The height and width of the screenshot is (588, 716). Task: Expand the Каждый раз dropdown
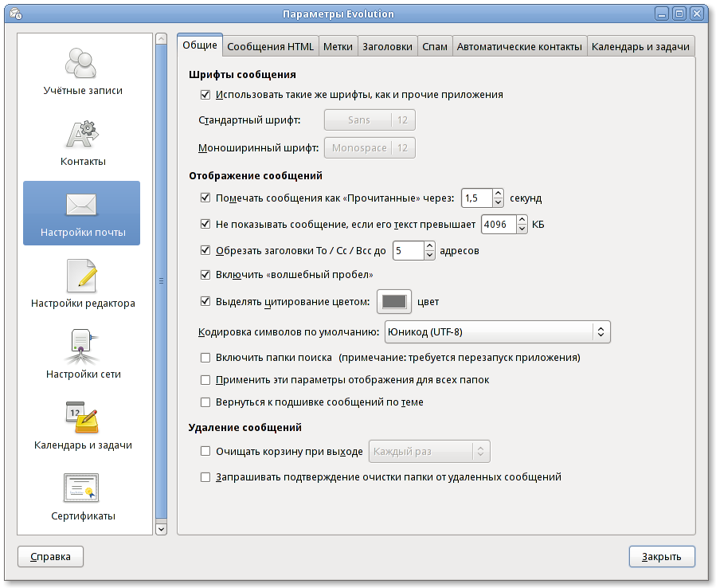[x=429, y=451]
